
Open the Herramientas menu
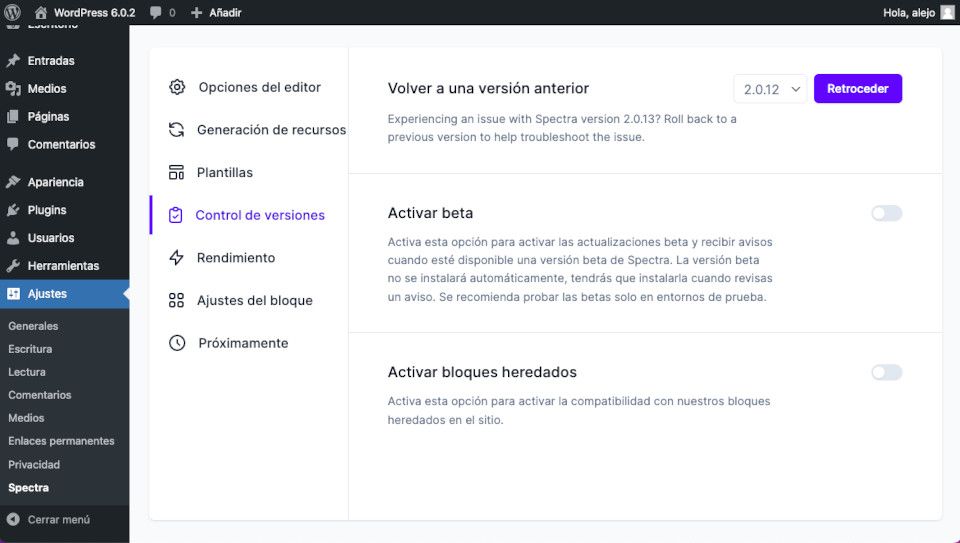pos(64,266)
